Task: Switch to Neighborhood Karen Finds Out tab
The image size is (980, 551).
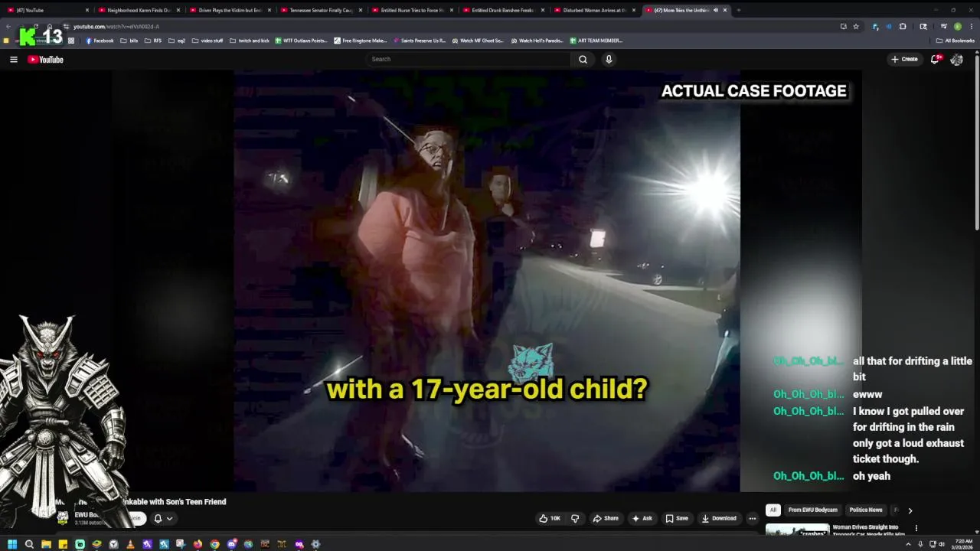Action: (138, 10)
